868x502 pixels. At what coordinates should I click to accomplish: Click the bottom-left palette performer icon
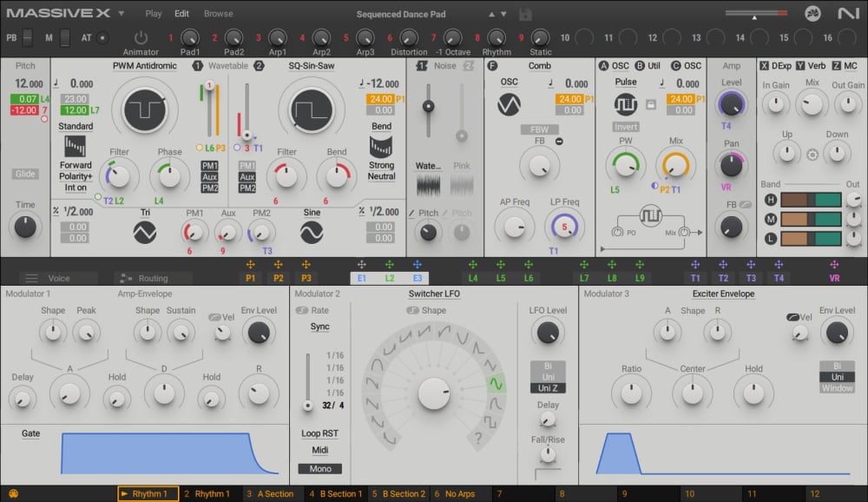(x=13, y=493)
